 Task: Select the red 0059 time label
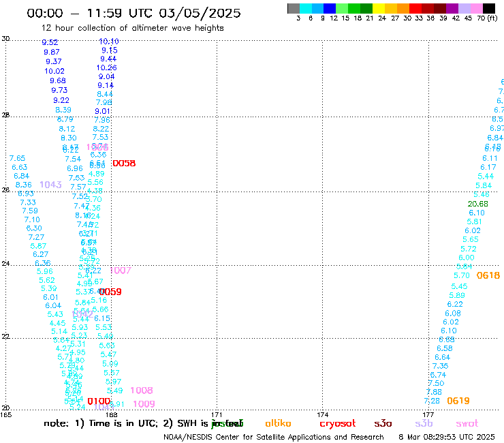110,292
